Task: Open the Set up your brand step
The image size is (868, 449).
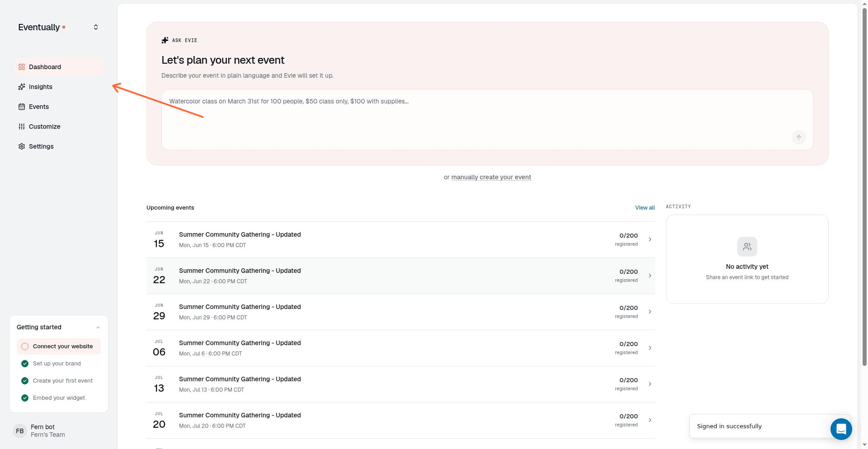Action: (x=59, y=364)
